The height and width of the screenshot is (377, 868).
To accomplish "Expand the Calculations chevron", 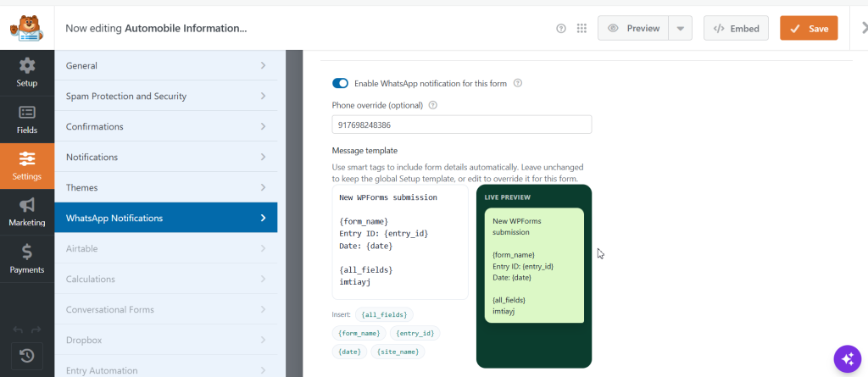I will click(263, 279).
